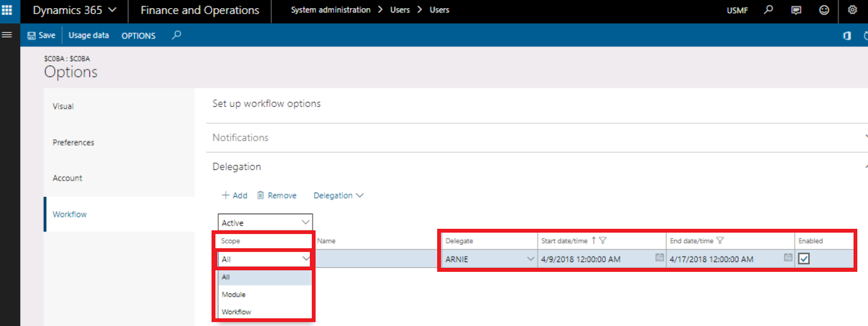Open End date/time calendar picker icon
868x326 pixels.
pos(788,258)
